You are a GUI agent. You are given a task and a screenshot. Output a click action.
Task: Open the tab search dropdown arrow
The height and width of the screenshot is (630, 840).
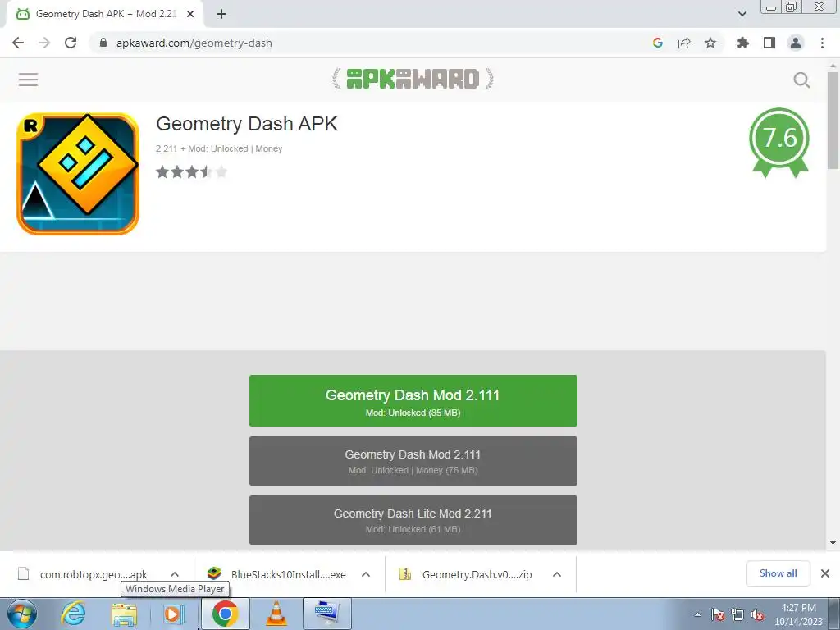tap(742, 14)
